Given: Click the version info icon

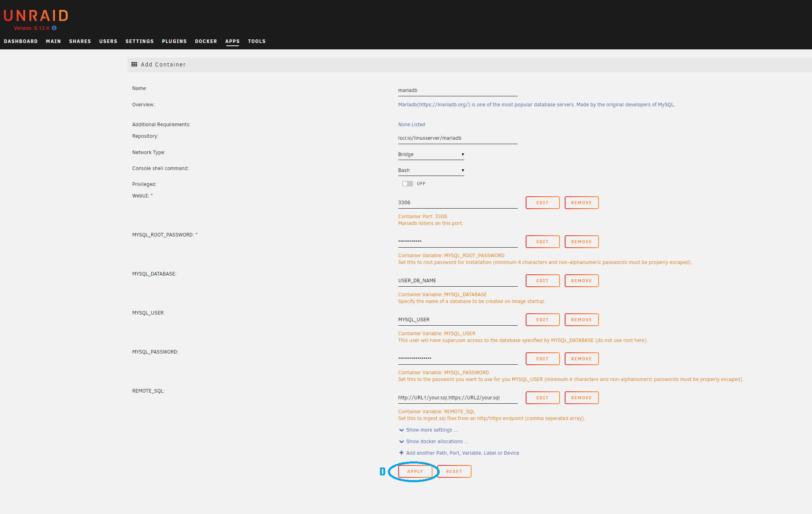Looking at the screenshot, I should tap(54, 28).
